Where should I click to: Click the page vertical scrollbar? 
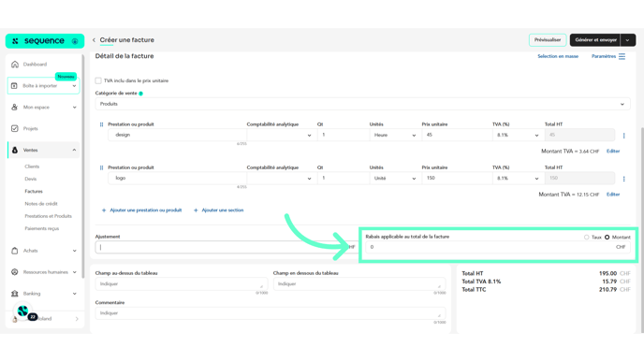642,230
